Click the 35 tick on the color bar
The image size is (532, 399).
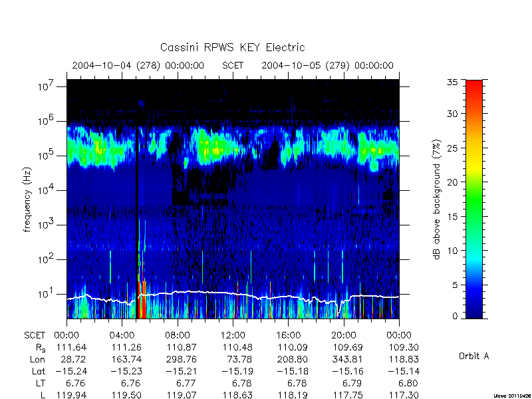tap(452, 82)
